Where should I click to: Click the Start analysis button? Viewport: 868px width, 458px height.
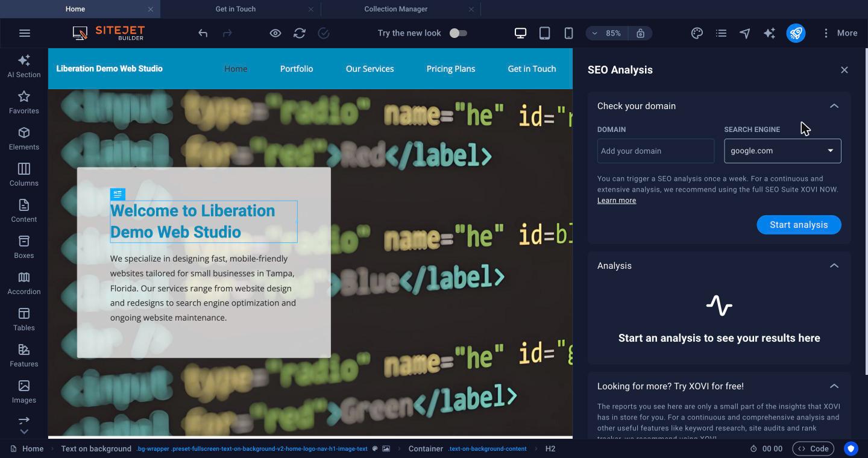click(x=799, y=225)
